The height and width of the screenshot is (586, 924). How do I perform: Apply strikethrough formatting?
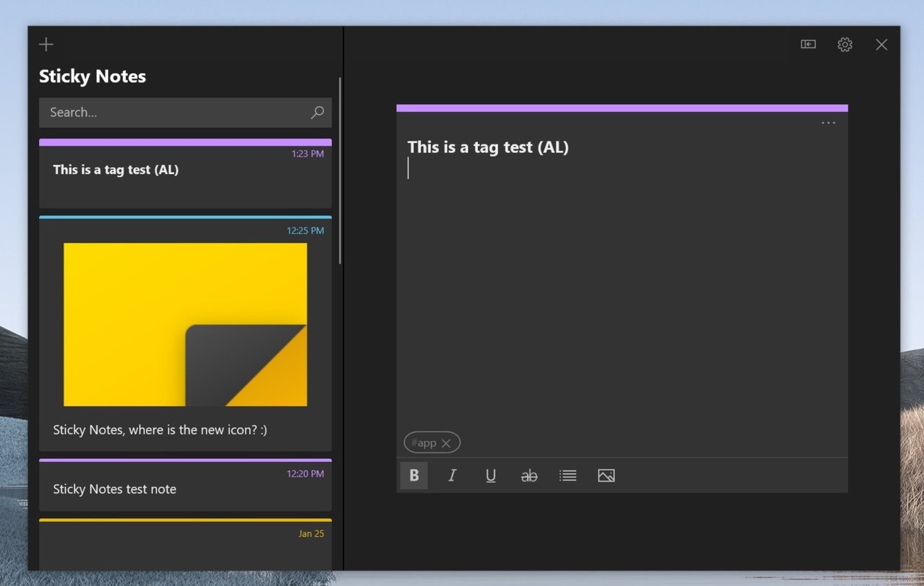click(529, 476)
